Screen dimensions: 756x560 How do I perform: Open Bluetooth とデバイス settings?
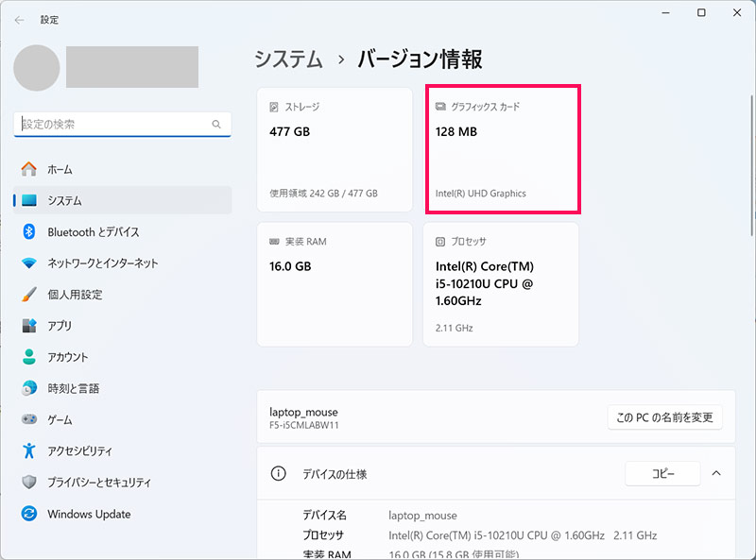123,231
